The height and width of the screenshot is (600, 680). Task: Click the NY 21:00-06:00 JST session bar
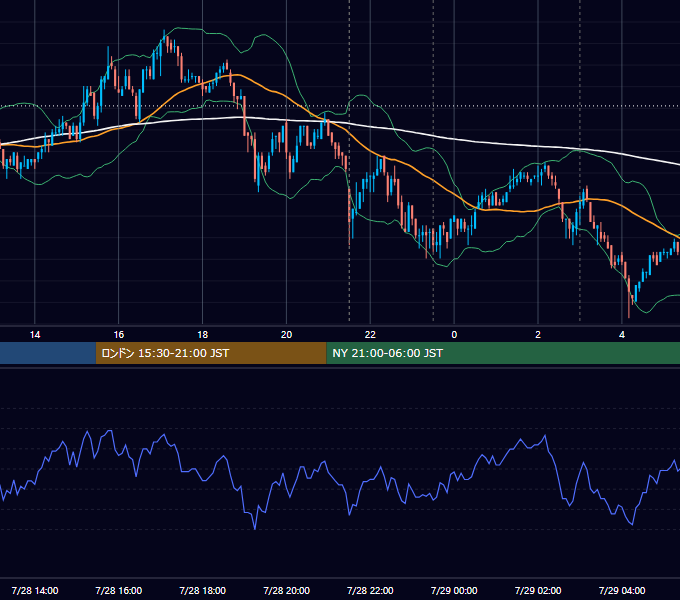coord(503,353)
